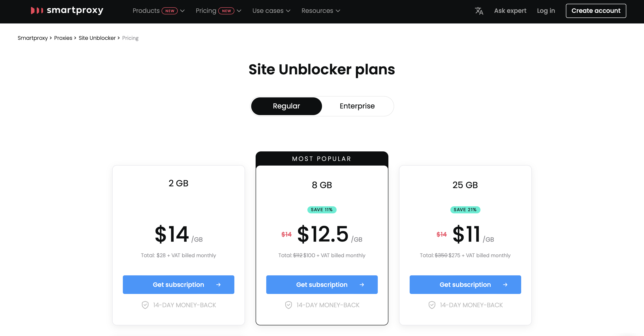Click the shield icon on 25GB plan
Viewport: 644px width, 336px height.
click(431, 305)
